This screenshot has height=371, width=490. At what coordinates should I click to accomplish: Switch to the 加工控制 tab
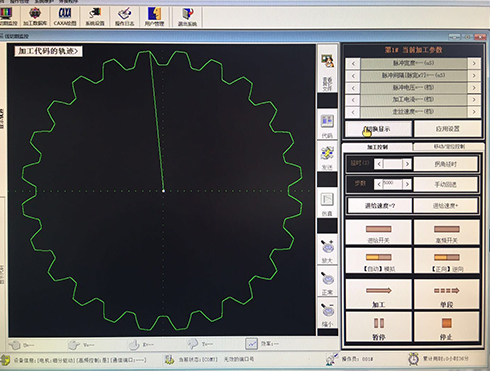pyautogui.click(x=377, y=147)
